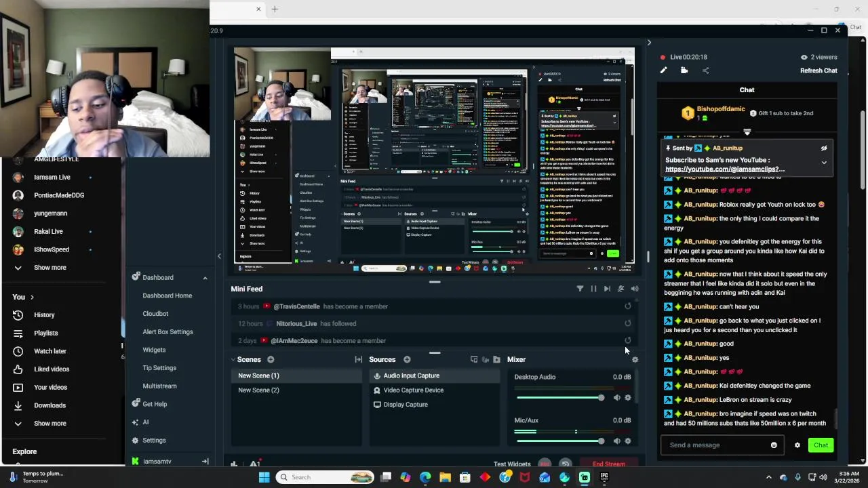The width and height of the screenshot is (868, 488).
Task: Click the green Chat send button
Action: click(821, 445)
